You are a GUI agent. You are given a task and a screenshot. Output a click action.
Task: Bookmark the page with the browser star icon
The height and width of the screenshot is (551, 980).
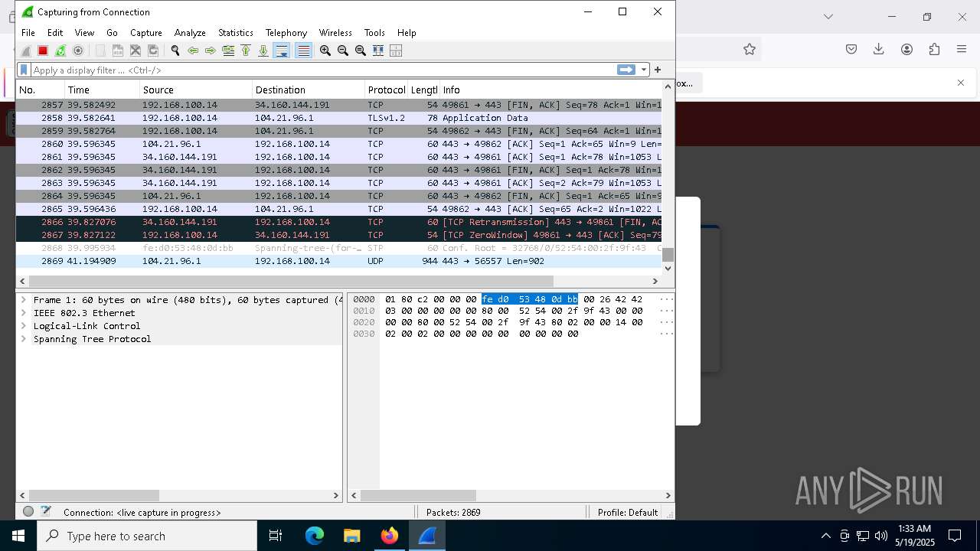click(x=750, y=49)
